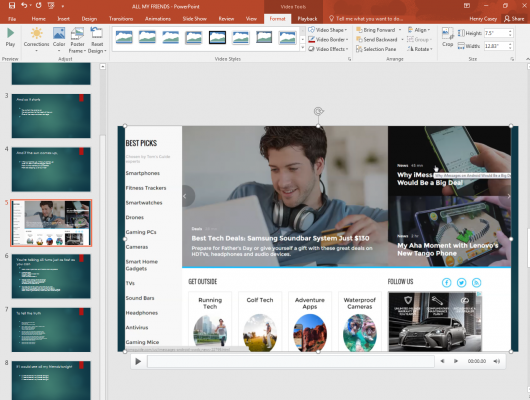The width and height of the screenshot is (530, 400).
Task: Switch to the Home tab
Action: (39, 19)
